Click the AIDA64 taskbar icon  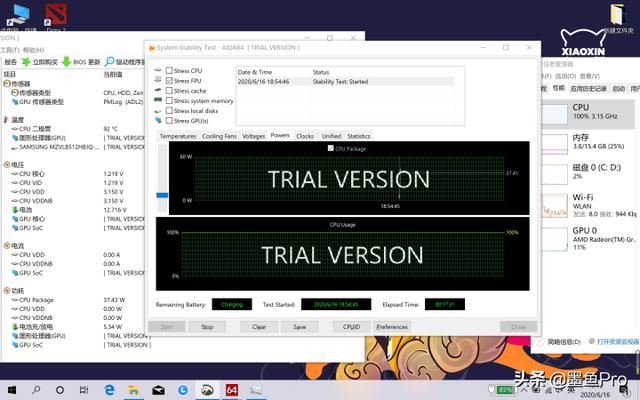click(x=231, y=390)
